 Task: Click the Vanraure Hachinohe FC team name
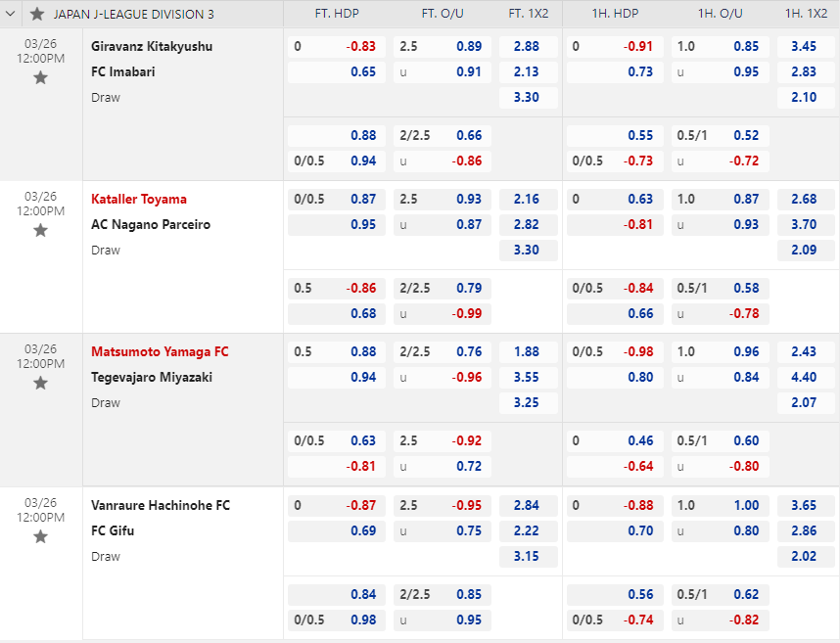161,505
